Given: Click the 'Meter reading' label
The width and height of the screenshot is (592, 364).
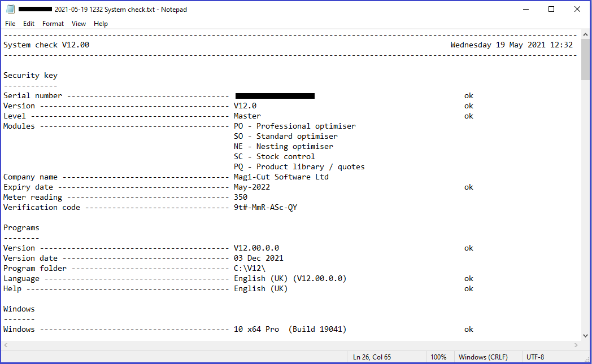Looking at the screenshot, I should point(33,198).
